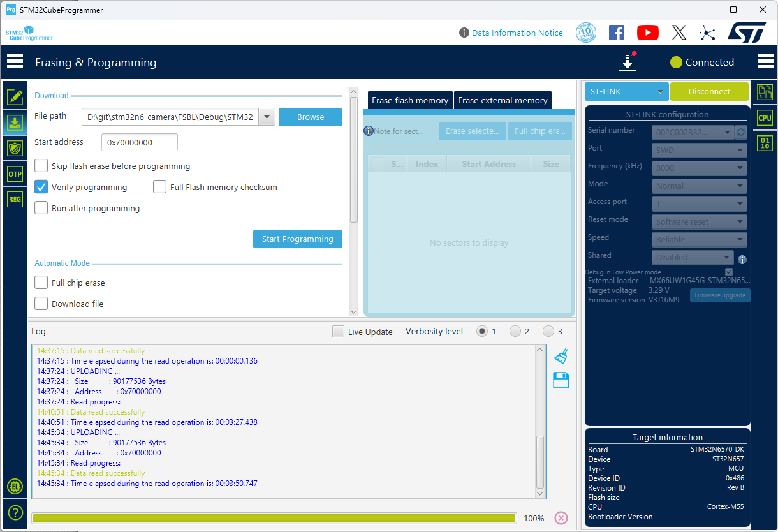Uncheck Verify programming checkbox
This screenshot has height=532, width=778.
[41, 187]
